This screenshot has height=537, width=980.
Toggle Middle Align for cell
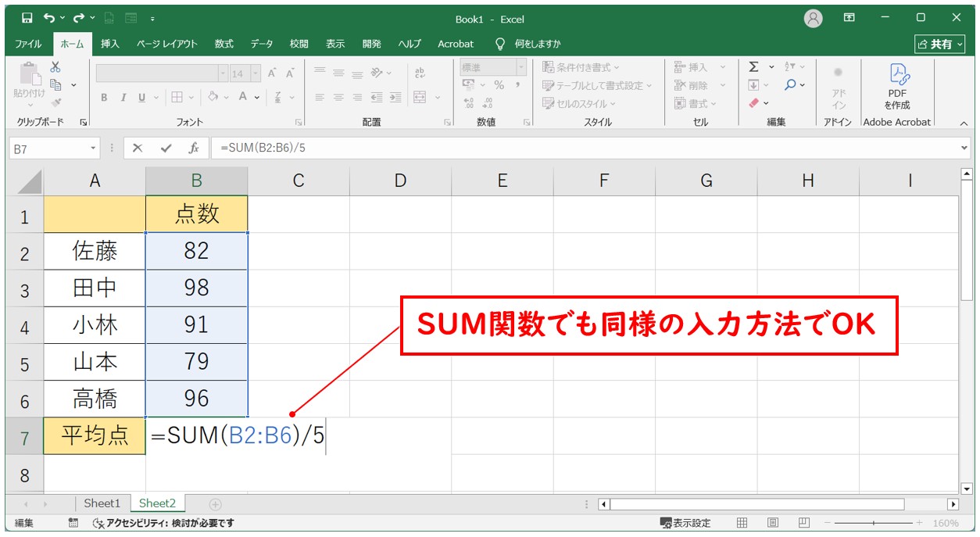pyautogui.click(x=338, y=73)
